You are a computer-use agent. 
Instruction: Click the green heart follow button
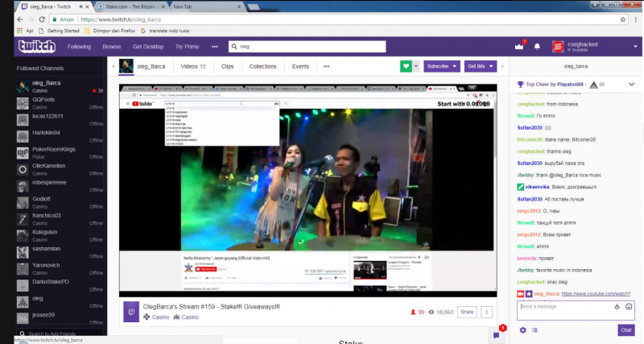tap(406, 66)
